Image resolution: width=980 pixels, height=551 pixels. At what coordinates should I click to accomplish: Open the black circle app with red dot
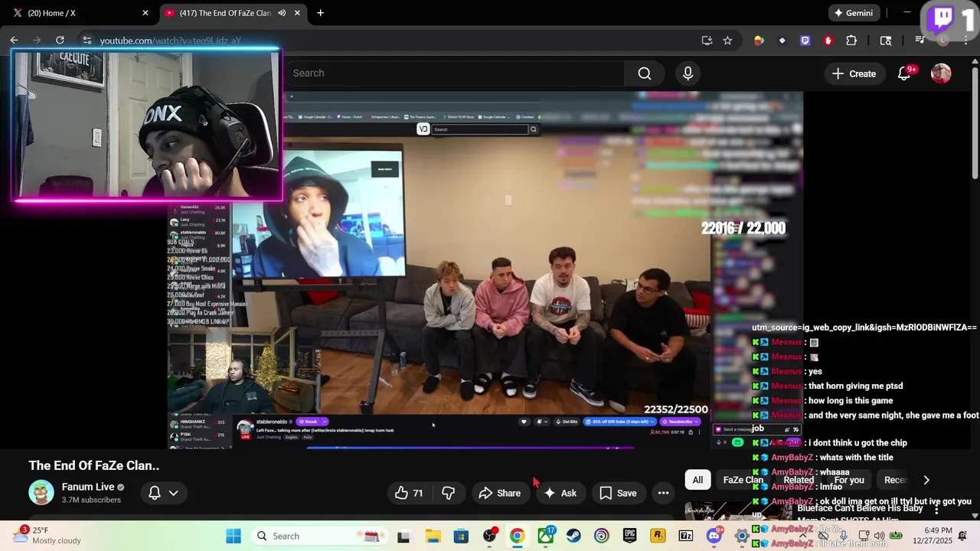[490, 536]
